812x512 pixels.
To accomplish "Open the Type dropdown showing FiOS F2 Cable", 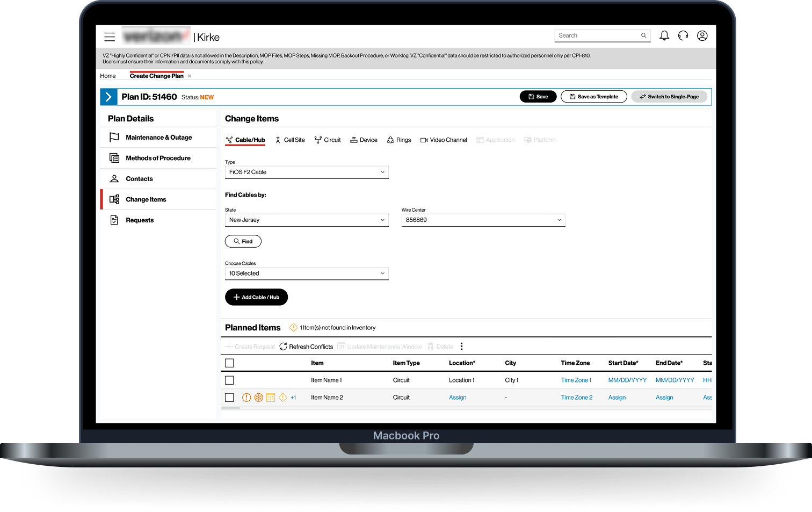I will (x=307, y=172).
